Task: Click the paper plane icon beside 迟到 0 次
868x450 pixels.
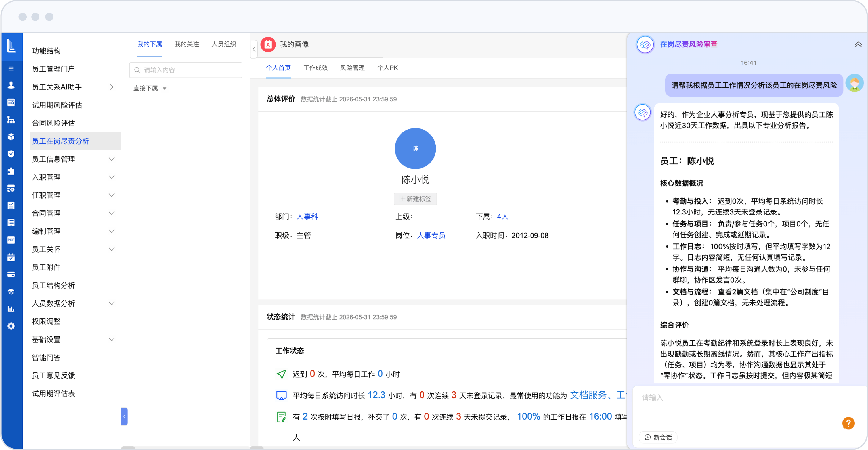Action: pyautogui.click(x=281, y=374)
